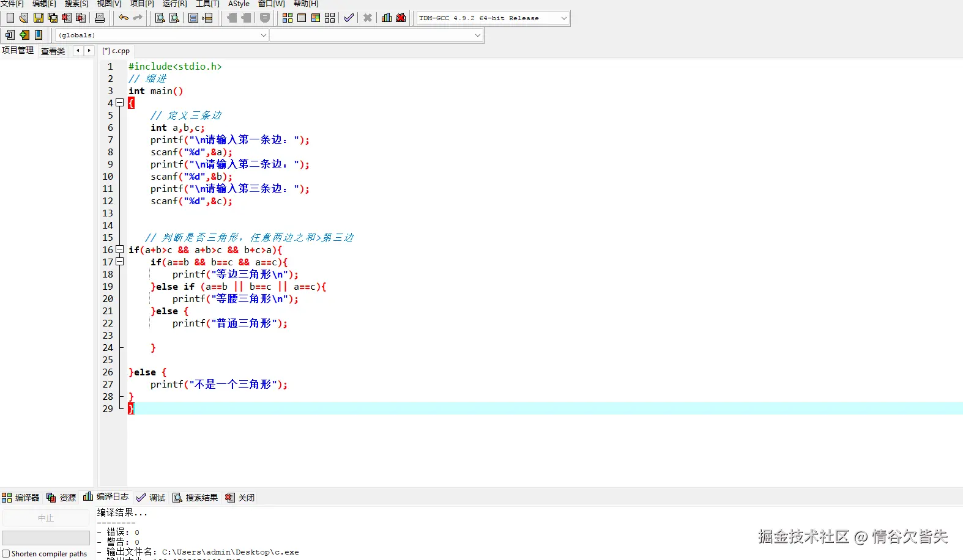Open the 运行[R] menu
The width and height of the screenshot is (963, 560).
click(175, 4)
